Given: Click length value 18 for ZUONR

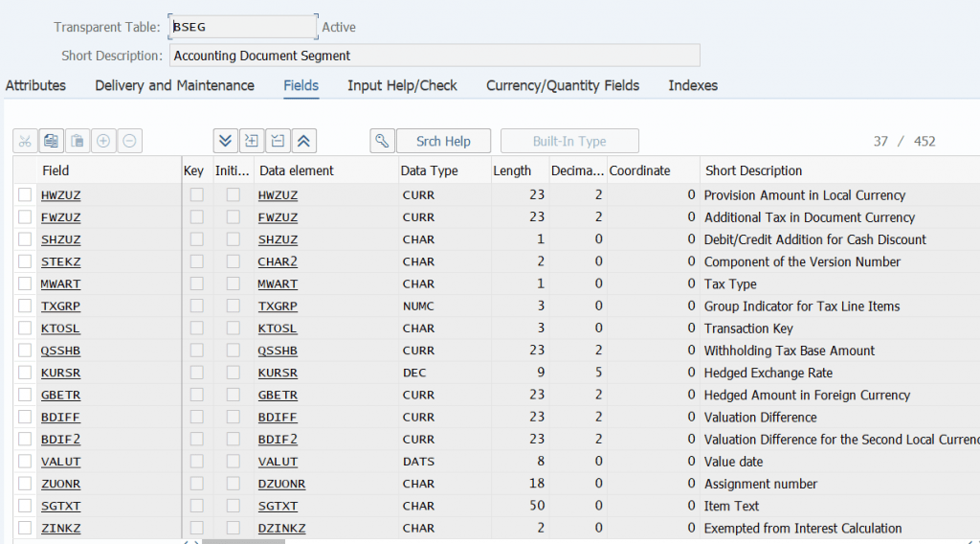Looking at the screenshot, I should 537,484.
